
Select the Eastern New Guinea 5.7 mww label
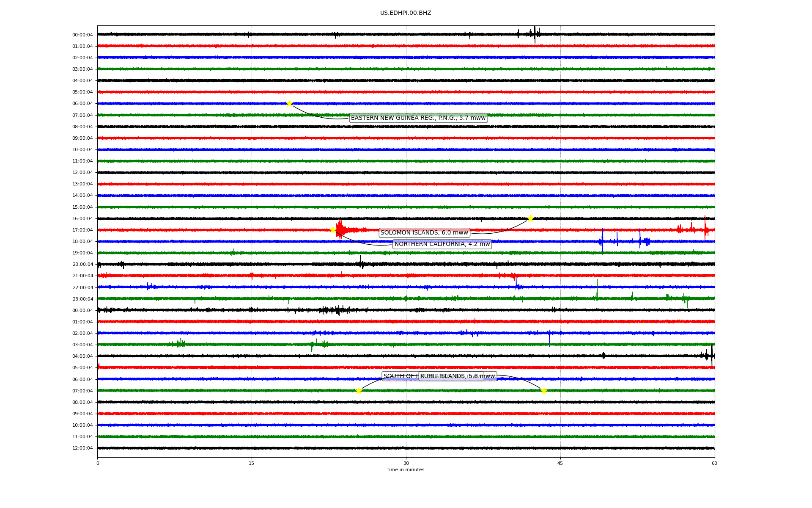pyautogui.click(x=418, y=118)
